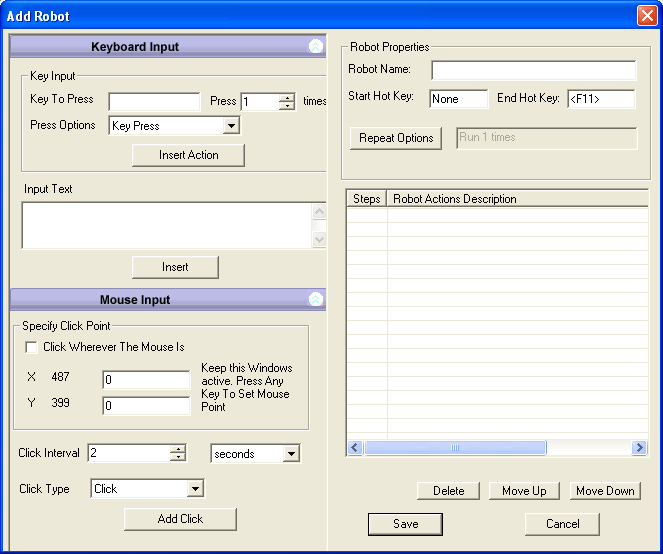Enable Click Wherever The Mouse Is checkbox
Image resolution: width=663 pixels, height=554 pixels.
point(32,347)
